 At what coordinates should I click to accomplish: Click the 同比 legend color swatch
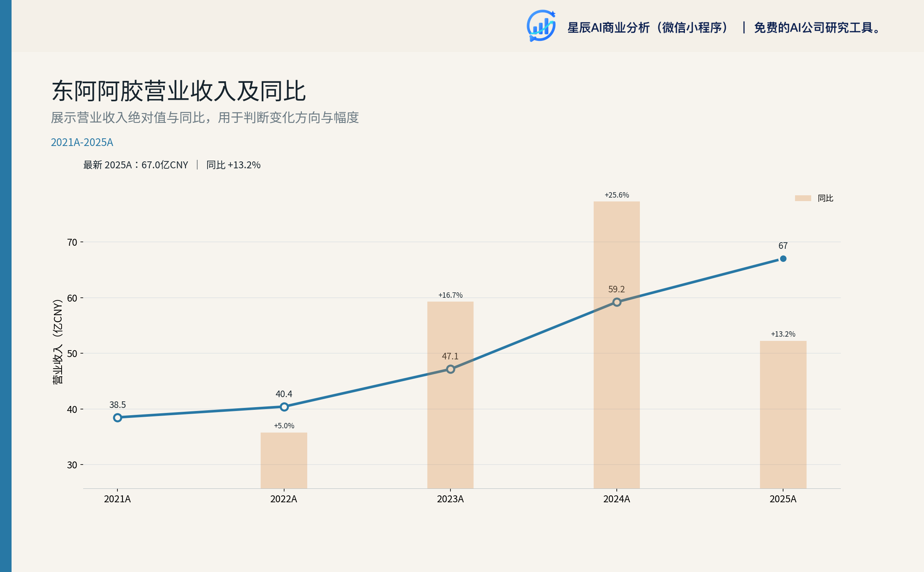coord(803,198)
